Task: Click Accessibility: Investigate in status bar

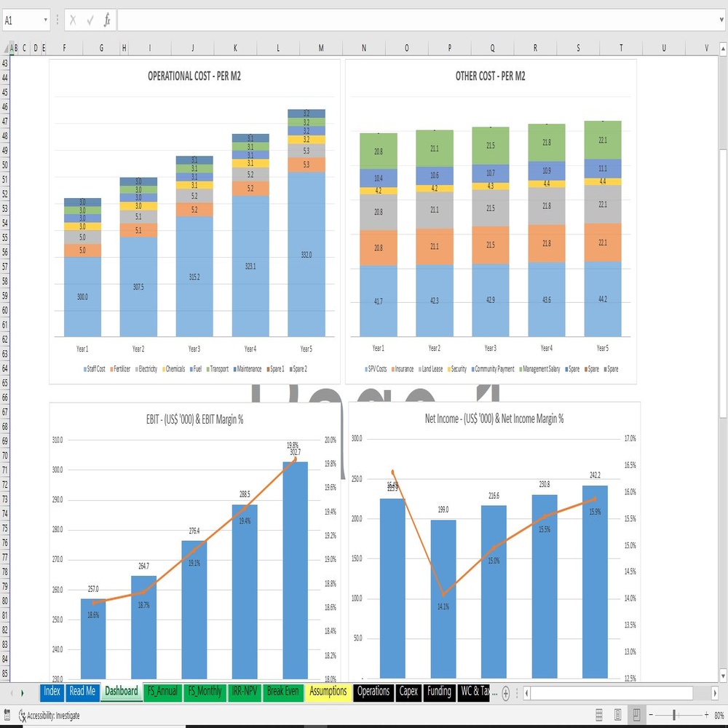Action: point(49,716)
